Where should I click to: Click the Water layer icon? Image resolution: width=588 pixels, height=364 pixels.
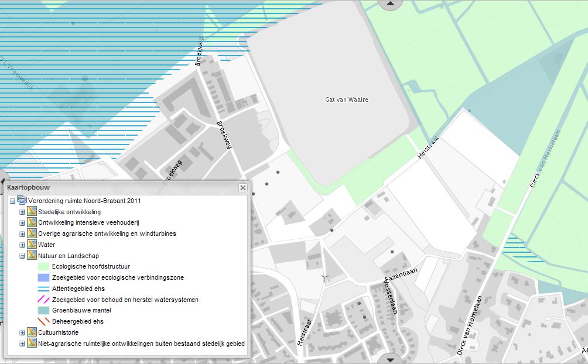click(x=32, y=245)
